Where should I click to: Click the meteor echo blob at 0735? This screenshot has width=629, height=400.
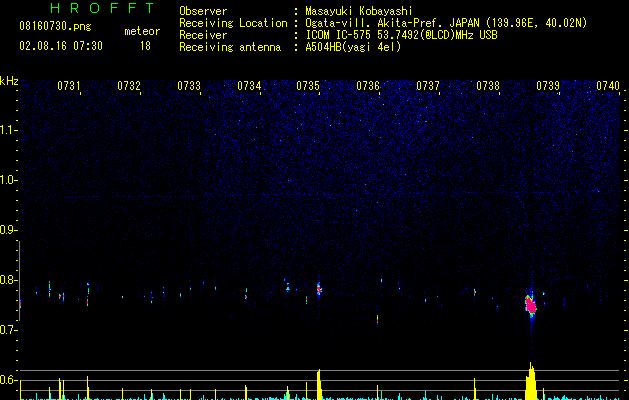[x=319, y=289]
